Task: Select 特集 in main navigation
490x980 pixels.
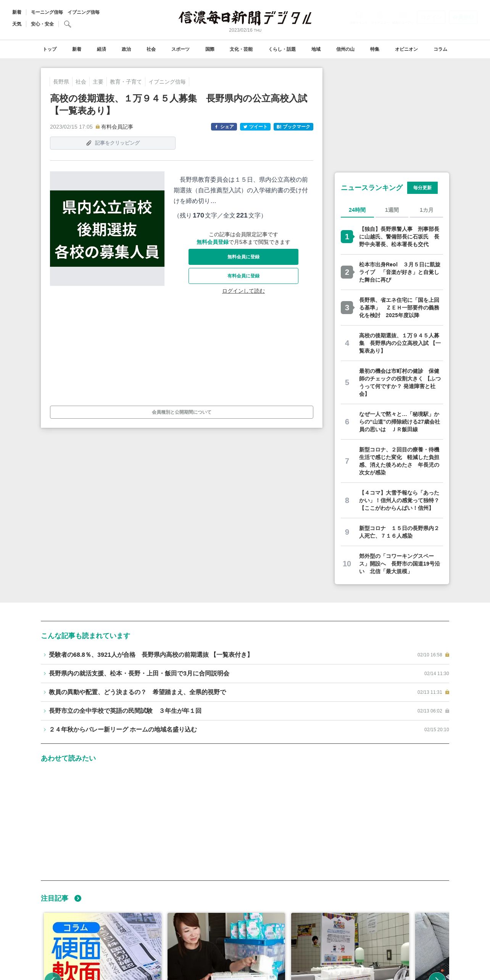Action: tap(375, 49)
